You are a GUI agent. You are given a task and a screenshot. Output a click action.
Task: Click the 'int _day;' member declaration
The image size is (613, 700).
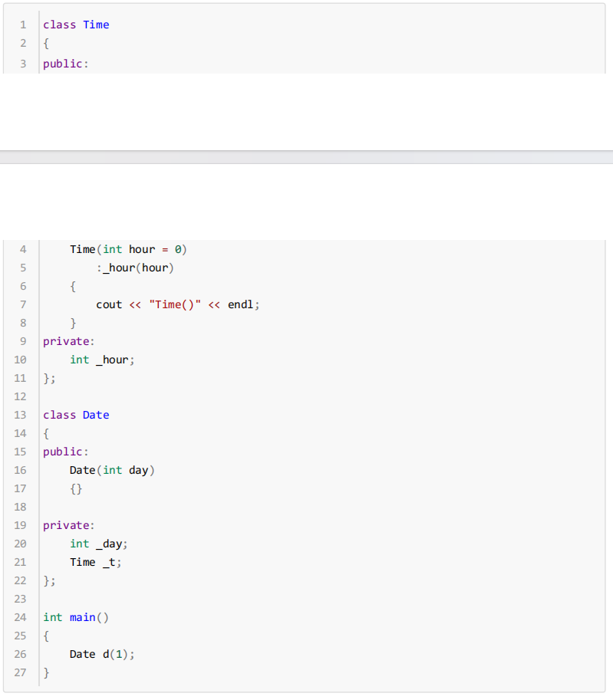(x=99, y=544)
